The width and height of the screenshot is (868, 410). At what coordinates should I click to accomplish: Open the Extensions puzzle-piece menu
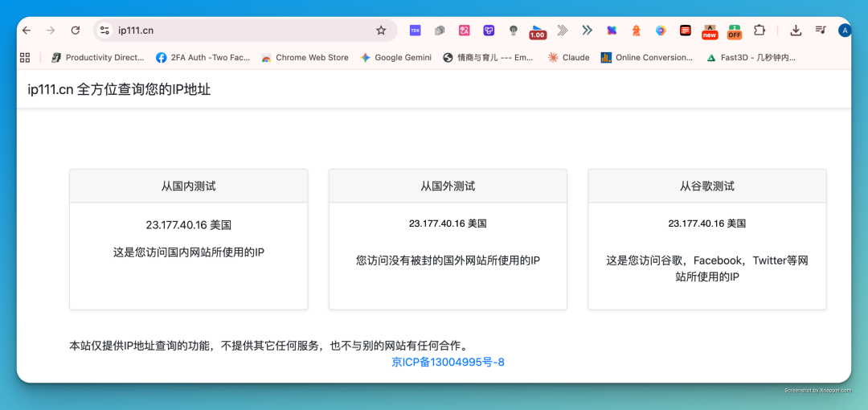[x=759, y=31]
